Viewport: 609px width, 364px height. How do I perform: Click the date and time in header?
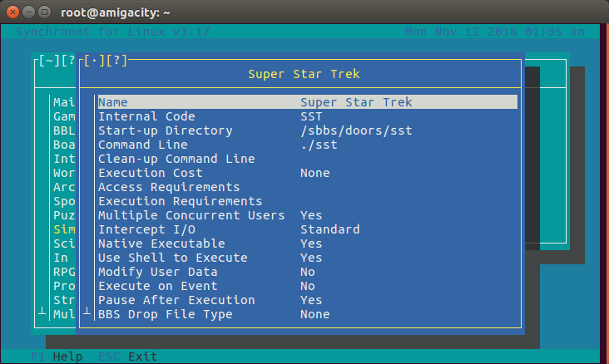[x=494, y=32]
